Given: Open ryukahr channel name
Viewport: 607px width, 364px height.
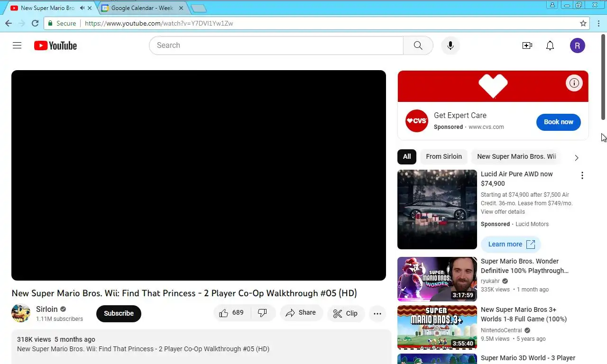Looking at the screenshot, I should 490,281.
